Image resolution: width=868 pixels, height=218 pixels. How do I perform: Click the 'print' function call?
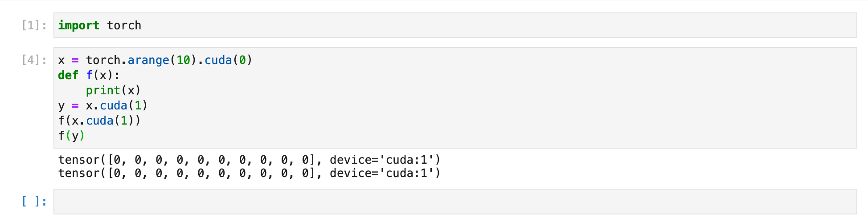(103, 90)
